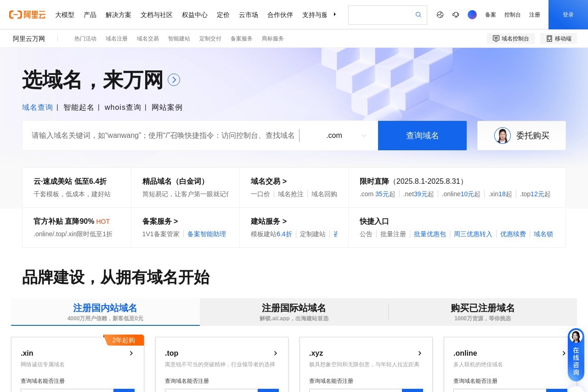Viewport: 588px width, 392px height.
Task: Select the globe language icon
Action: coord(440,15)
